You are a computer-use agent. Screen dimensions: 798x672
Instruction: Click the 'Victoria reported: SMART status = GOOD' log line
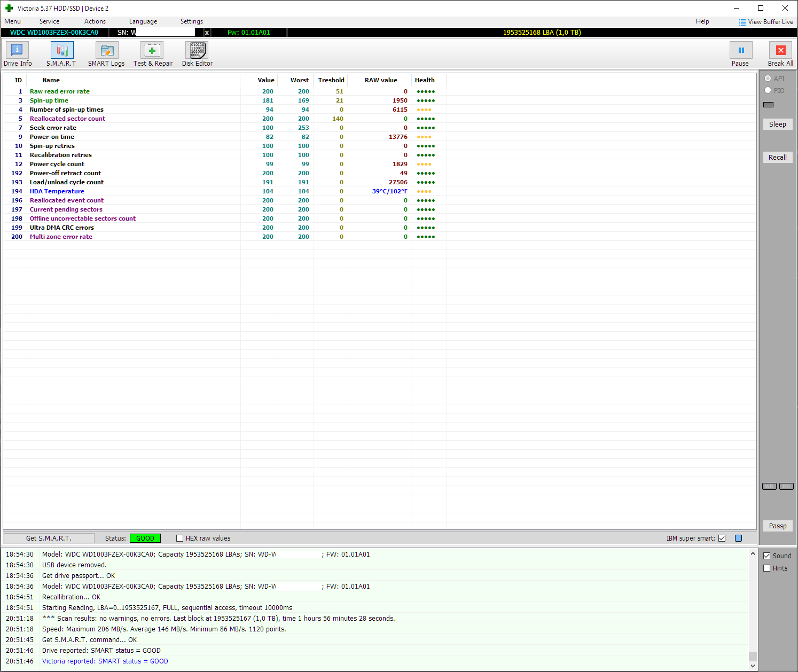coord(105,661)
